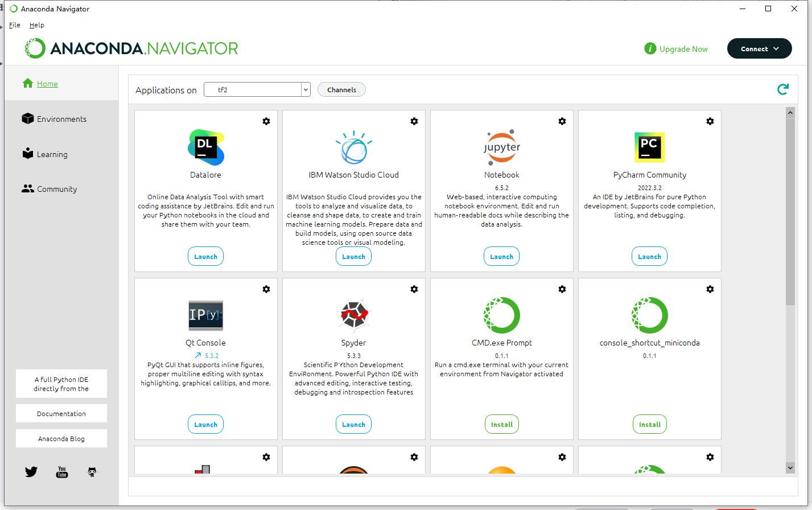Open settings gear on IBM Watson Studio Cloud card

point(414,121)
